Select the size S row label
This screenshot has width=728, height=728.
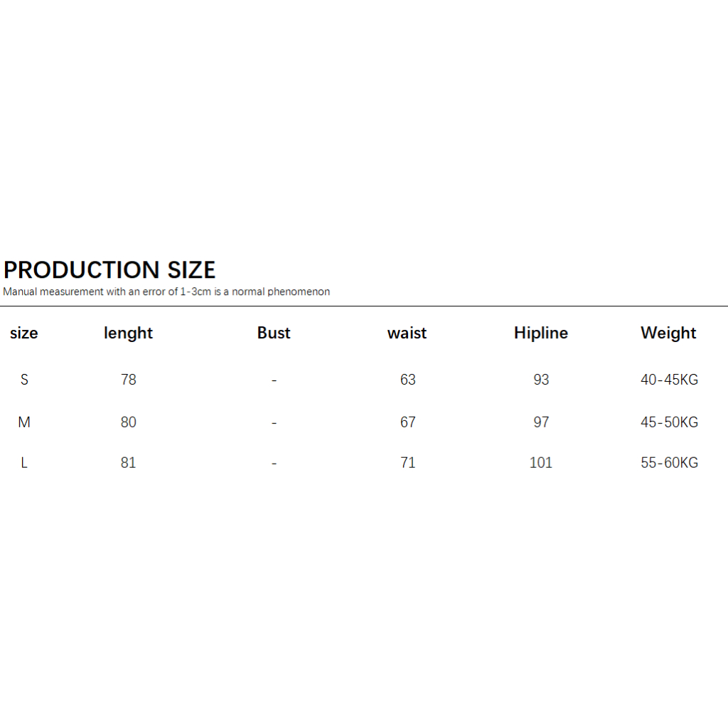tap(24, 380)
